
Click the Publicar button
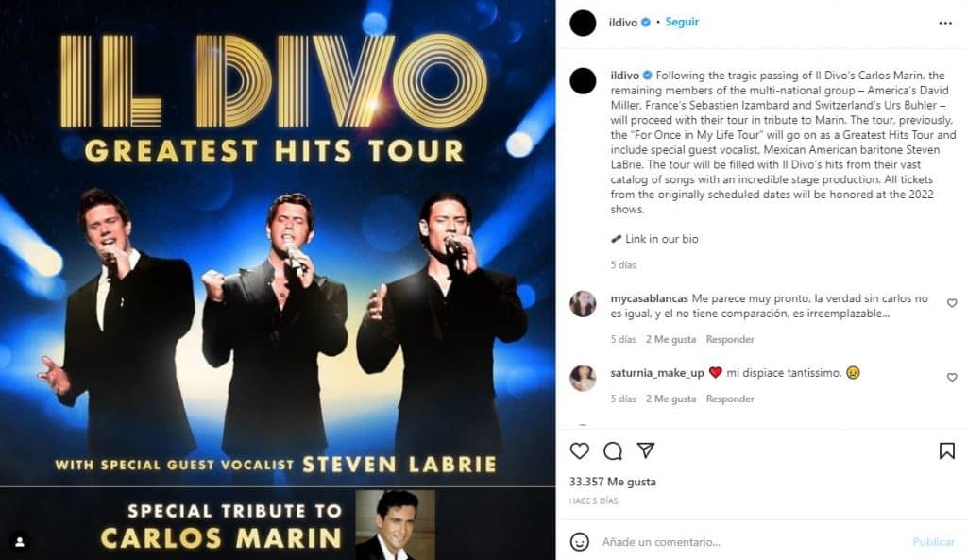[933, 542]
